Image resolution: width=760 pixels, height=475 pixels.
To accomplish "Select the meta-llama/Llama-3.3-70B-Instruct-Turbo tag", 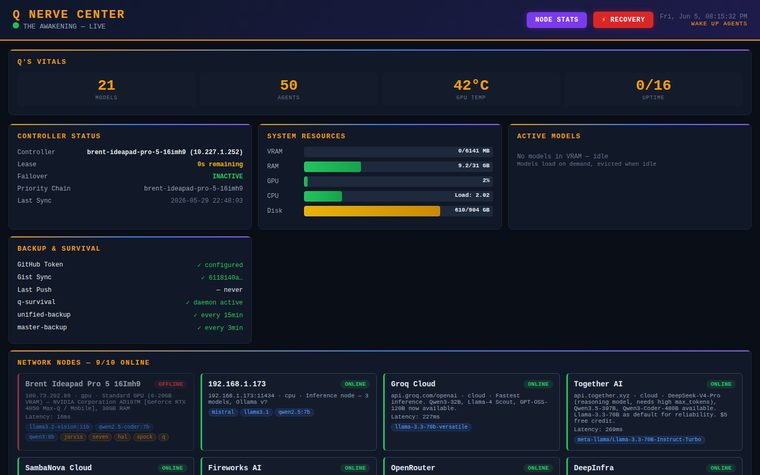I will click(639, 440).
